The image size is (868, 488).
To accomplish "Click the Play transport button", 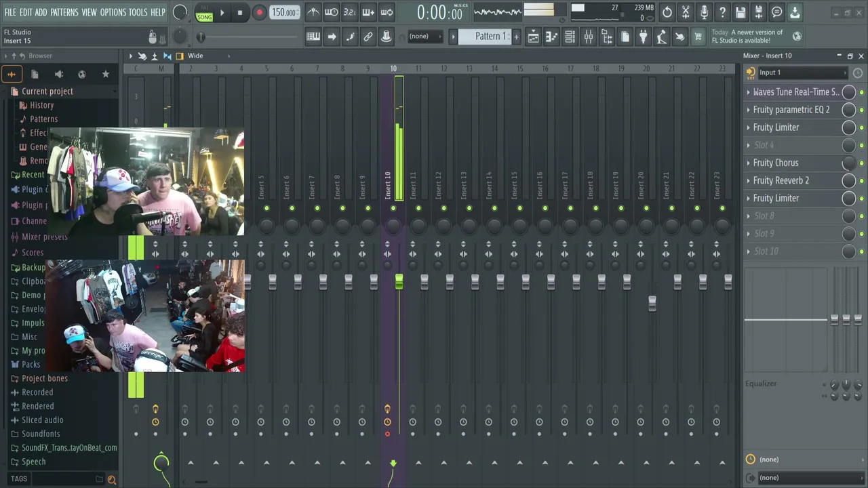I will click(x=222, y=13).
